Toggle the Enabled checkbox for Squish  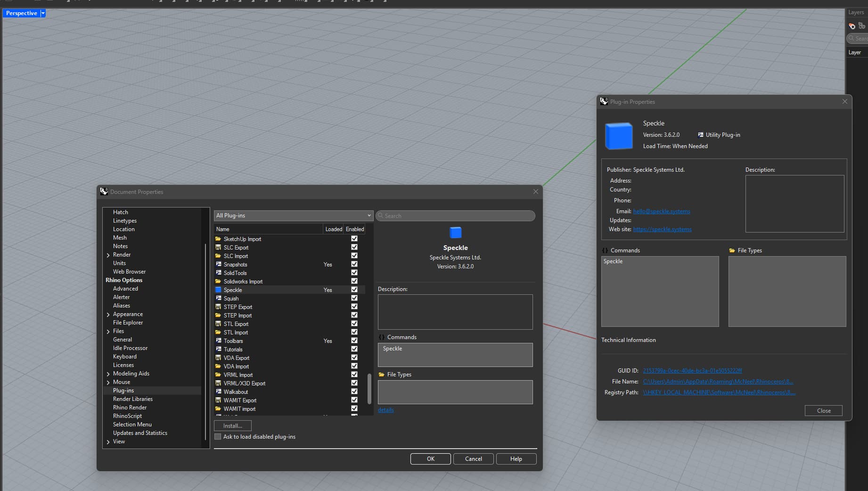(354, 298)
